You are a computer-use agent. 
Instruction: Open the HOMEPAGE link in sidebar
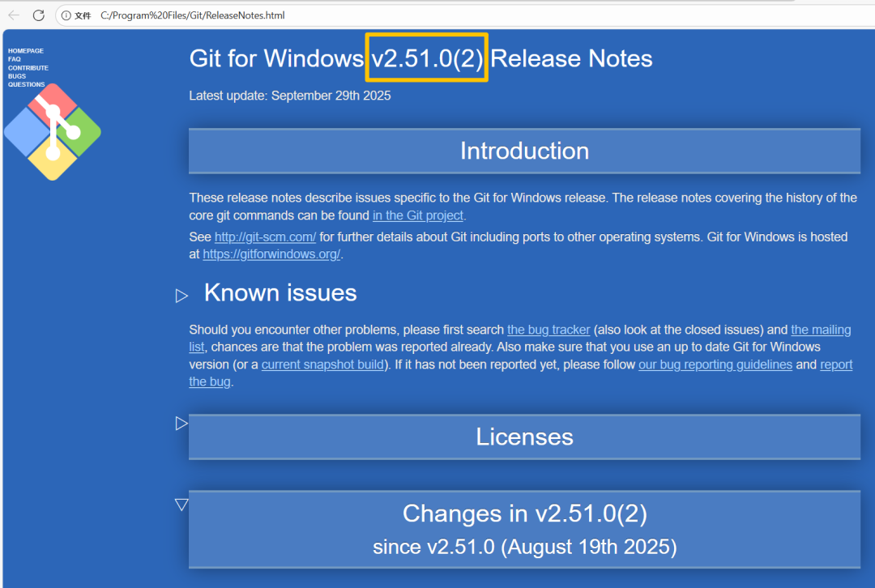click(x=26, y=51)
